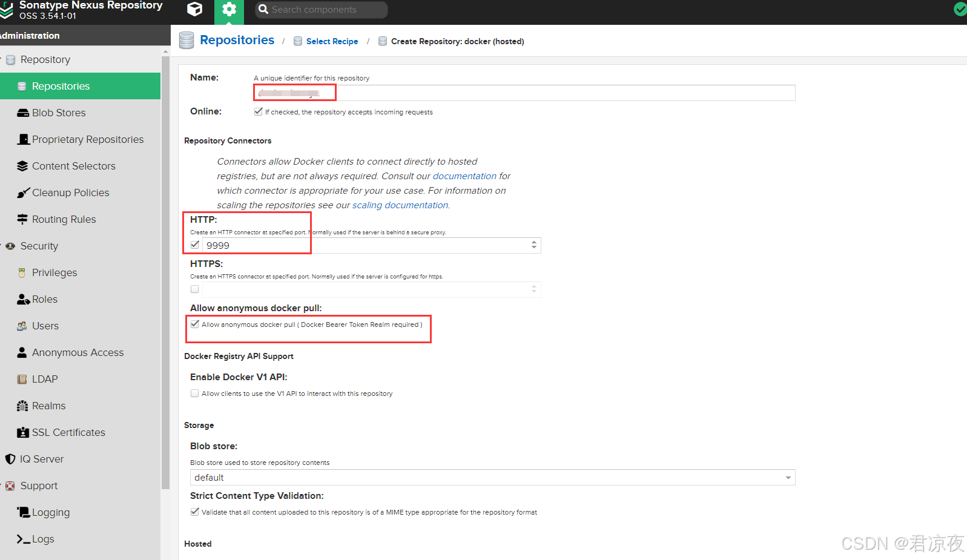Uncheck the Online checkbox
Image resolution: width=967 pixels, height=560 pixels.
[259, 111]
